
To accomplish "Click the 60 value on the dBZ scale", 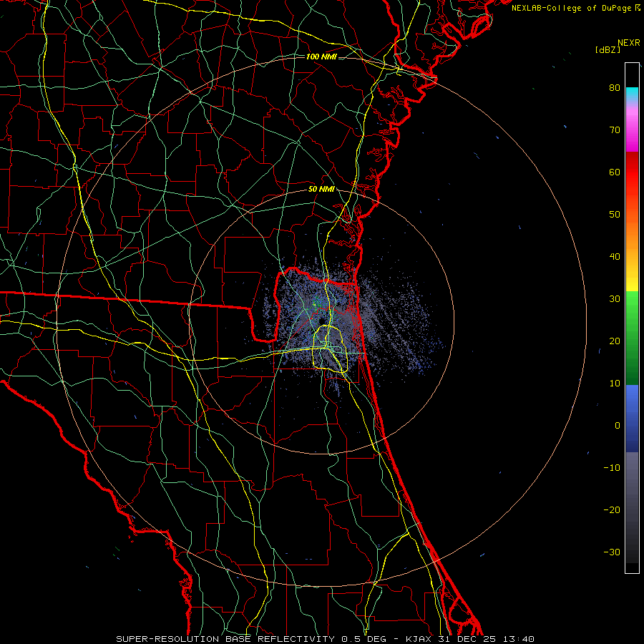I will [615, 172].
